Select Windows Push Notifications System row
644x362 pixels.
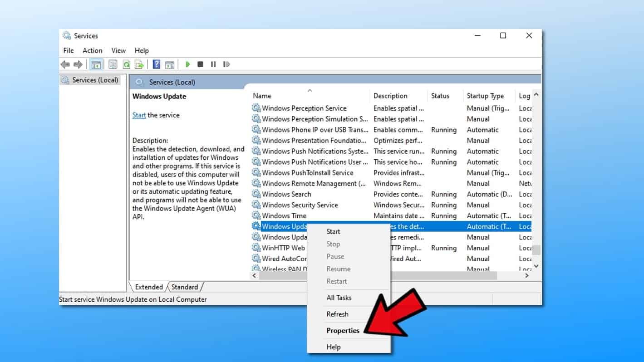(x=391, y=151)
